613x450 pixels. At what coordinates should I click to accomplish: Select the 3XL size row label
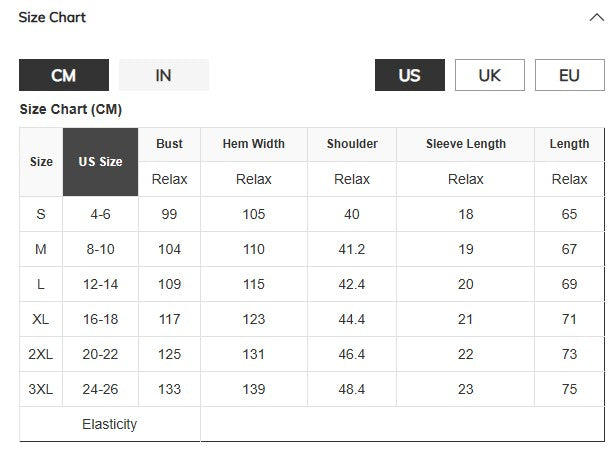click(41, 389)
